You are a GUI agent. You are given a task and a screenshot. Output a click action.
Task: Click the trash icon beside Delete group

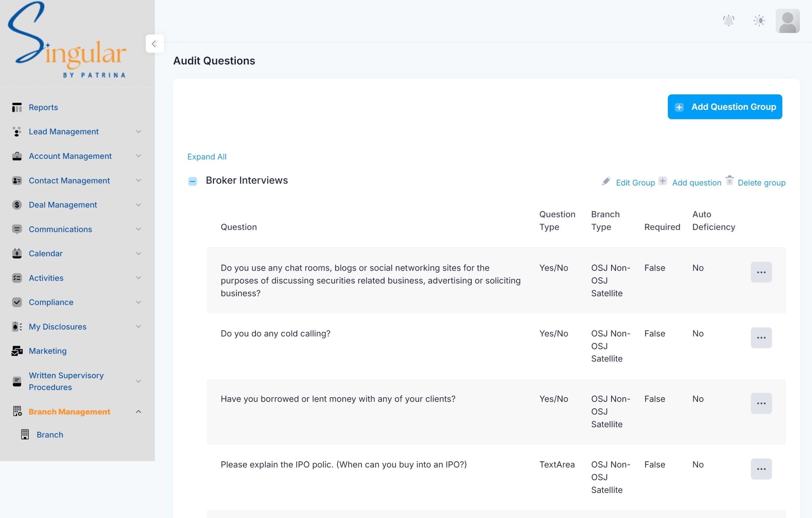tap(729, 180)
